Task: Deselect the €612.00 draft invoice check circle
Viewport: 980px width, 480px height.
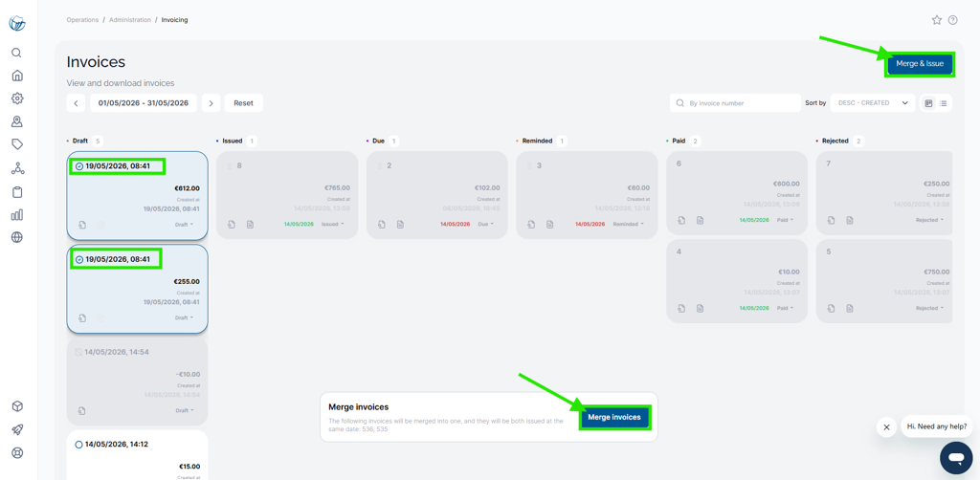Action: pyautogui.click(x=78, y=166)
